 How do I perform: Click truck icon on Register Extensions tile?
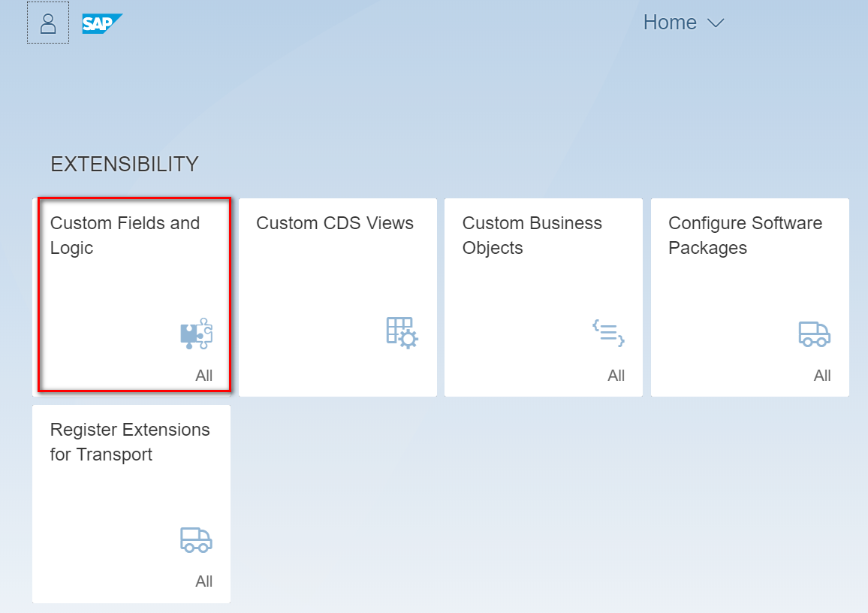tap(196, 539)
